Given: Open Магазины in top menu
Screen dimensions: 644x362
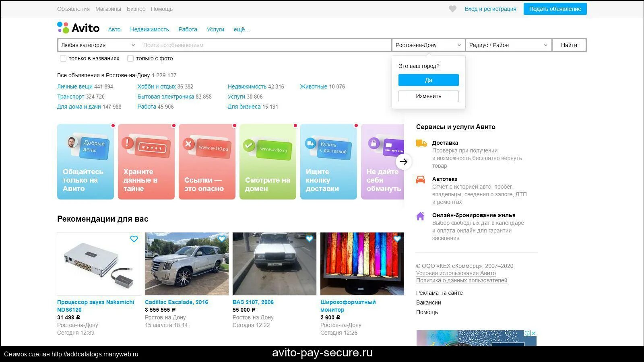Looking at the screenshot, I should tap(108, 9).
